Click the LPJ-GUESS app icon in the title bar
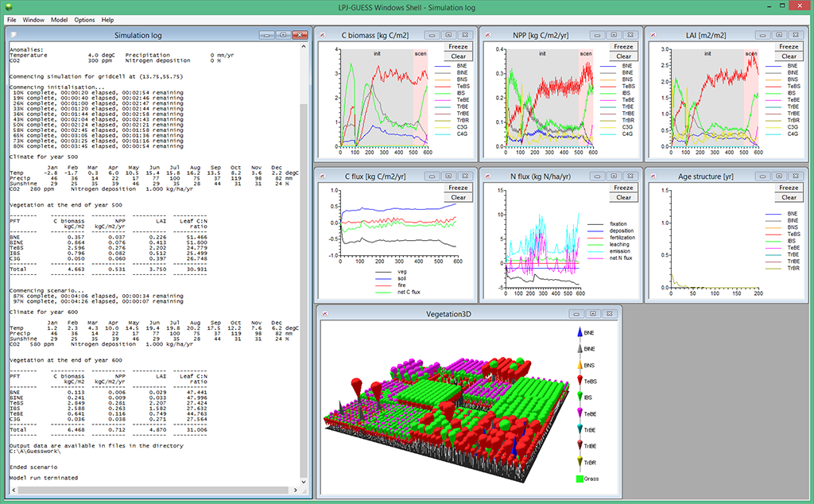The height and width of the screenshot is (504, 814). pos(9,6)
